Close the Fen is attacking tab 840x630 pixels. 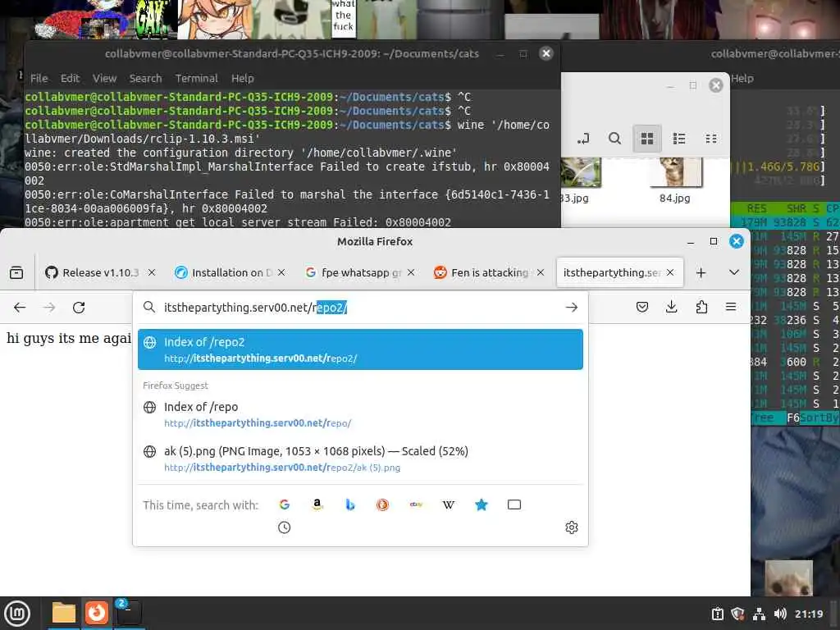pos(541,272)
